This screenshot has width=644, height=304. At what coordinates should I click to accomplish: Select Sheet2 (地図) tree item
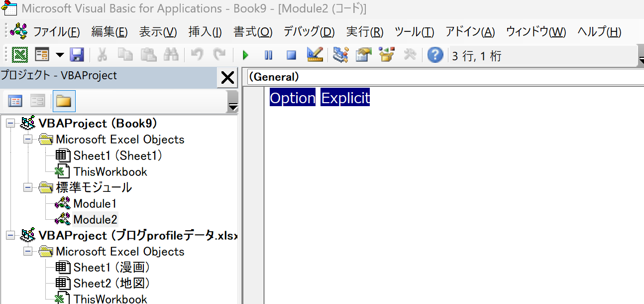[111, 284]
